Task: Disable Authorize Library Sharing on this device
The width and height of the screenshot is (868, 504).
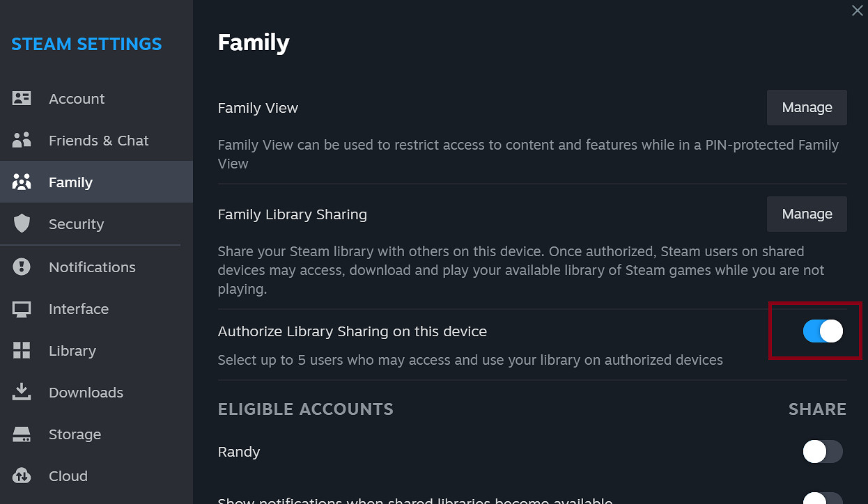Action: pos(823,331)
